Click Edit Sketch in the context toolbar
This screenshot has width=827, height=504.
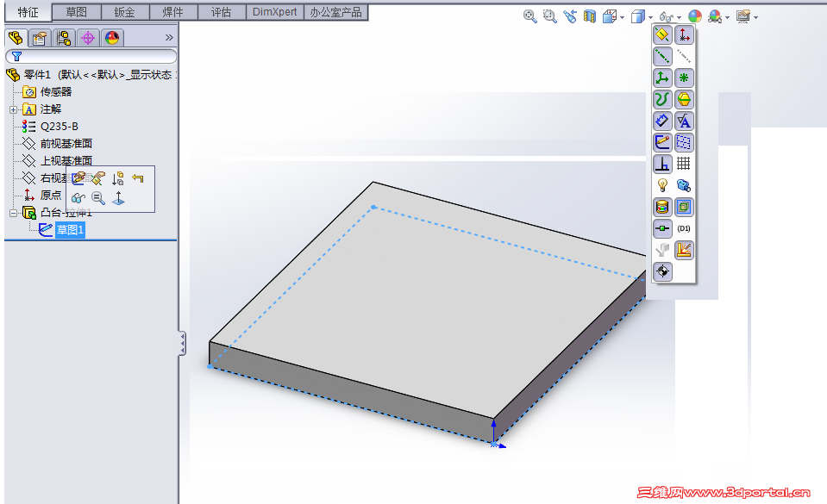click(78, 178)
